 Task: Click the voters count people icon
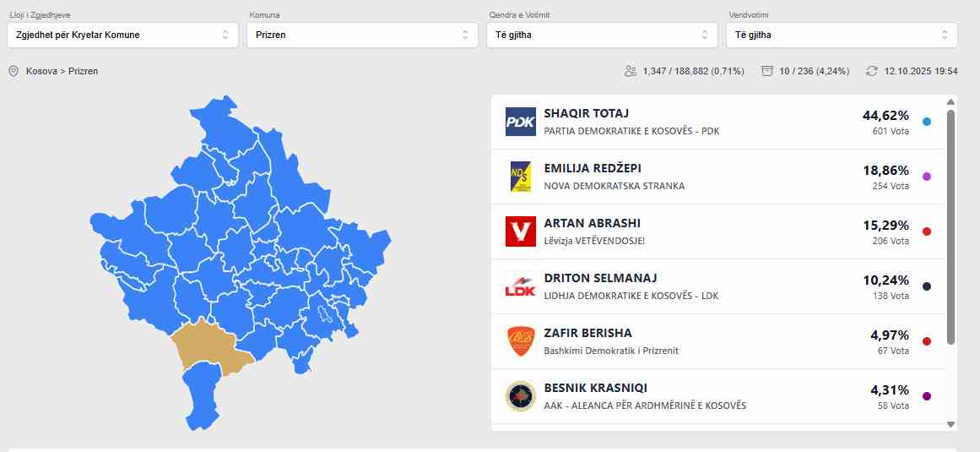pyautogui.click(x=631, y=71)
